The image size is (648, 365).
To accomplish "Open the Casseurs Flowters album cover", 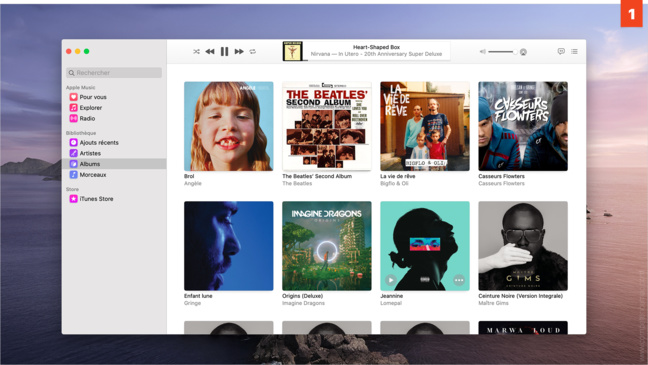I will (523, 126).
